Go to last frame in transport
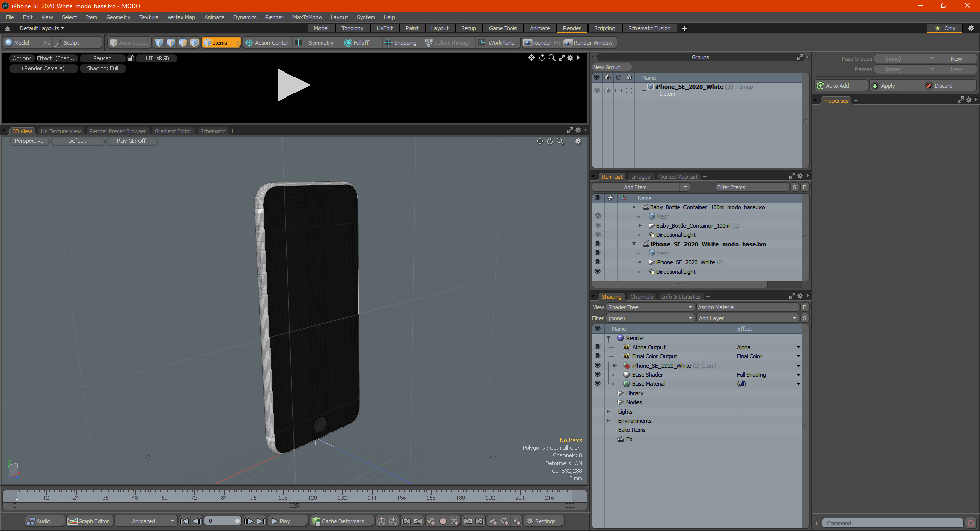Screen dimensions: 980x531 [x=261, y=521]
